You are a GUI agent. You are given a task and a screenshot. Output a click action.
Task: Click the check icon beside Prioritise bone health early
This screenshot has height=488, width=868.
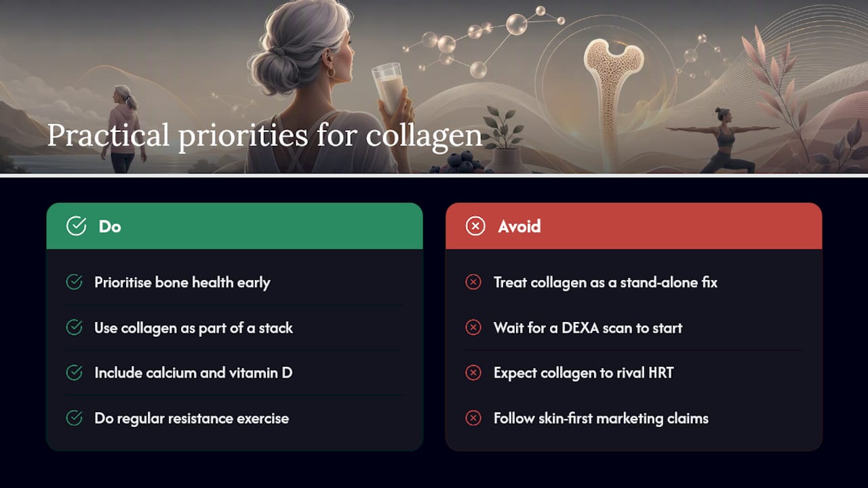pyautogui.click(x=74, y=282)
